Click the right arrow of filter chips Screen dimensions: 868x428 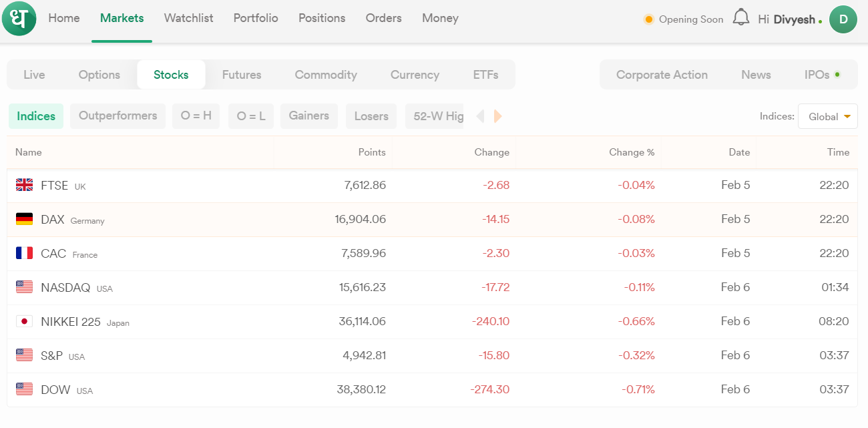[497, 116]
